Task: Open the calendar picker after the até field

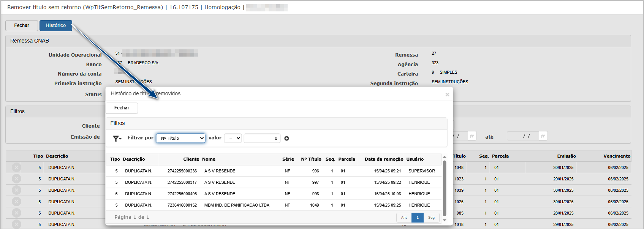Action: [543, 136]
